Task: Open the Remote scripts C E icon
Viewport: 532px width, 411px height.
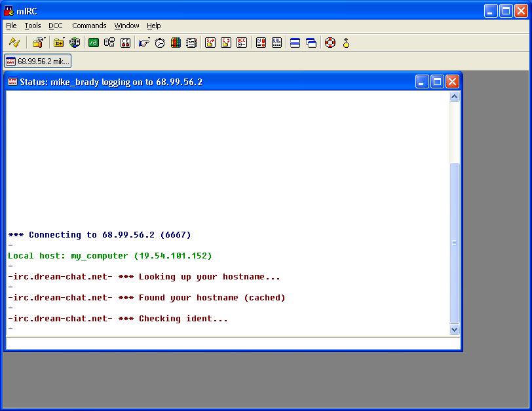Action: pos(125,43)
